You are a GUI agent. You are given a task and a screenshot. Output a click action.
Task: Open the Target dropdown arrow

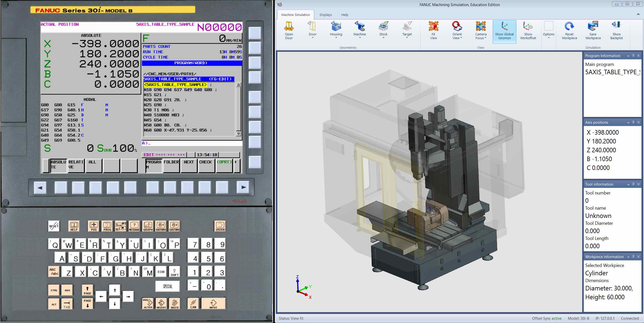coord(407,37)
